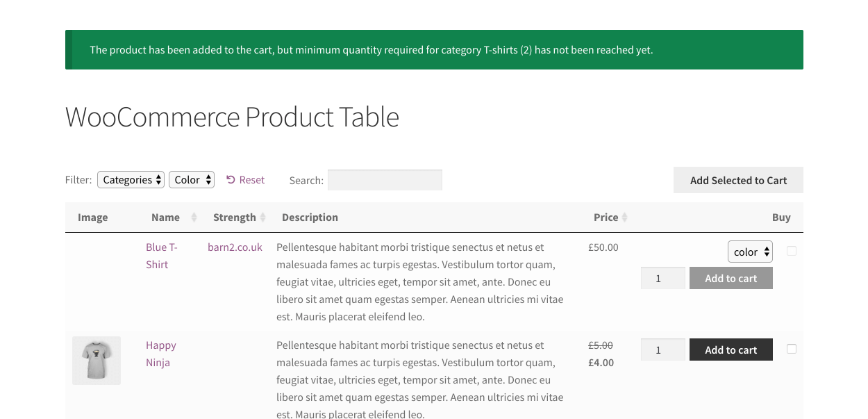Viewport: 868px width, 419px height.
Task: Click Add to cart for Blue T-Shirt
Action: point(731,279)
